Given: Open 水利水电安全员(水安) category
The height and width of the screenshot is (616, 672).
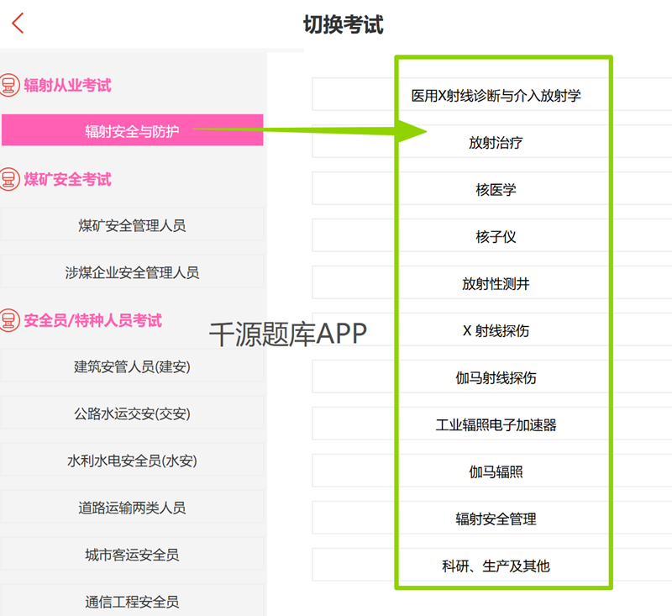Looking at the screenshot, I should (132, 461).
